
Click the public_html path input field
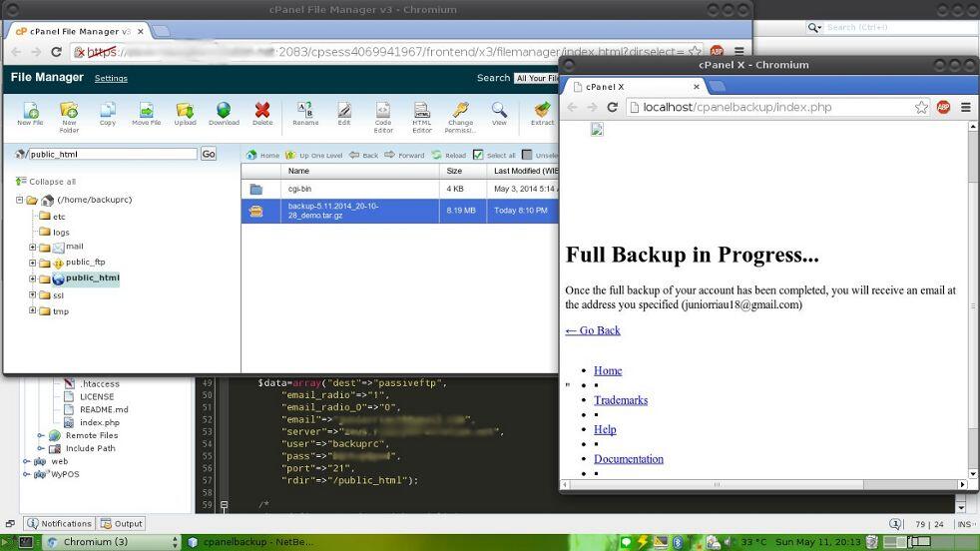(x=113, y=154)
